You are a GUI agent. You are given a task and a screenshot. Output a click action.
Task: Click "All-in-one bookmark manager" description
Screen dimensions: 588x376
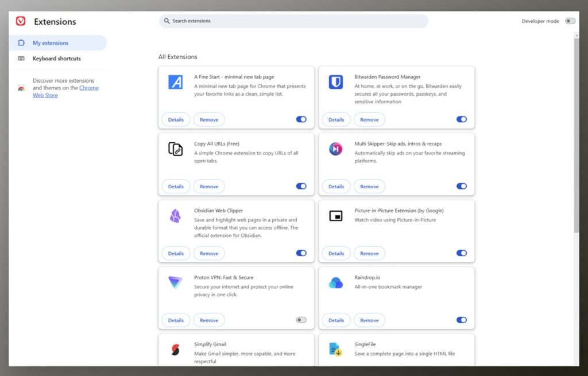click(x=388, y=287)
